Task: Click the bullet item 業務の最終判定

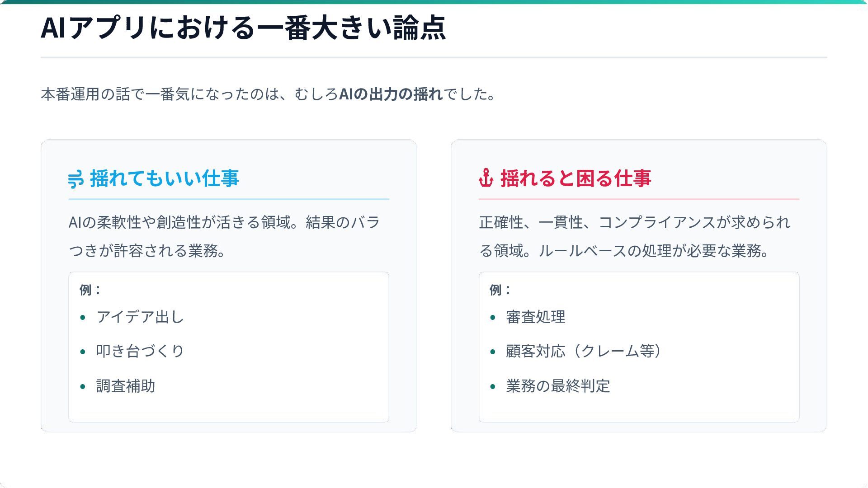Action: (x=558, y=386)
